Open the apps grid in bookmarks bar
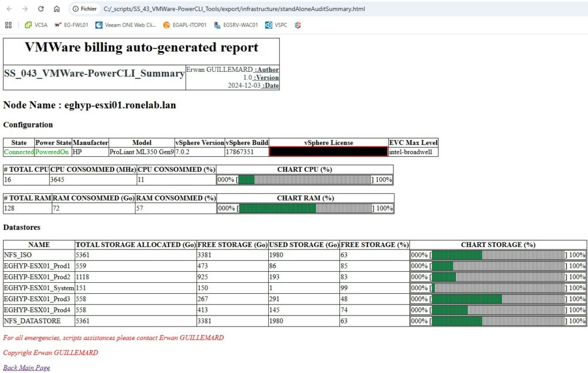The image size is (588, 373). point(8,25)
